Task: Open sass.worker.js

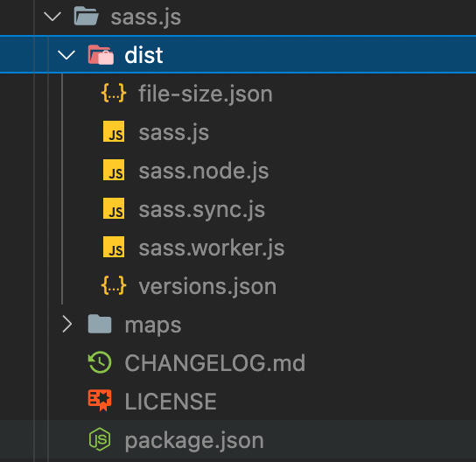Action: click(212, 248)
